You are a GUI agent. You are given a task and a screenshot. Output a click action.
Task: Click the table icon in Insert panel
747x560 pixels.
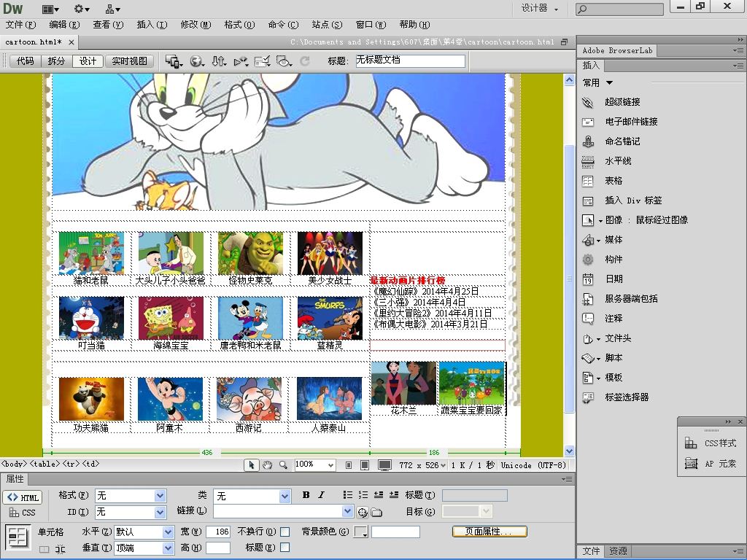588,181
